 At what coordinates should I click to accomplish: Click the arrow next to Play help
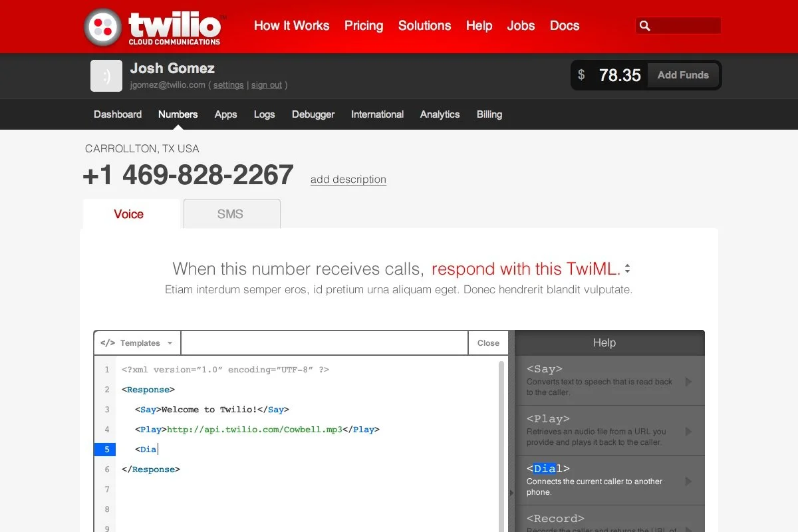click(x=689, y=432)
